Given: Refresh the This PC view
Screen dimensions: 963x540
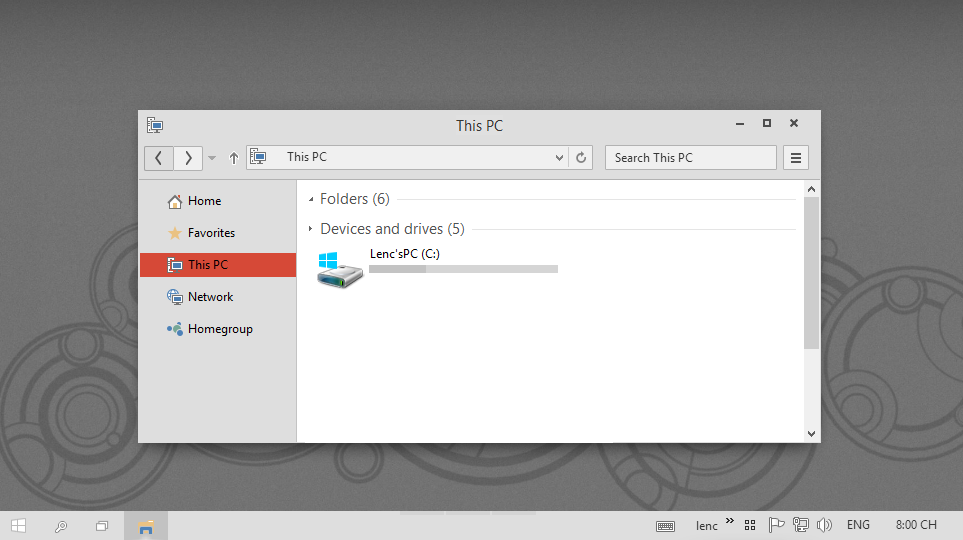Looking at the screenshot, I should pyautogui.click(x=580, y=158).
